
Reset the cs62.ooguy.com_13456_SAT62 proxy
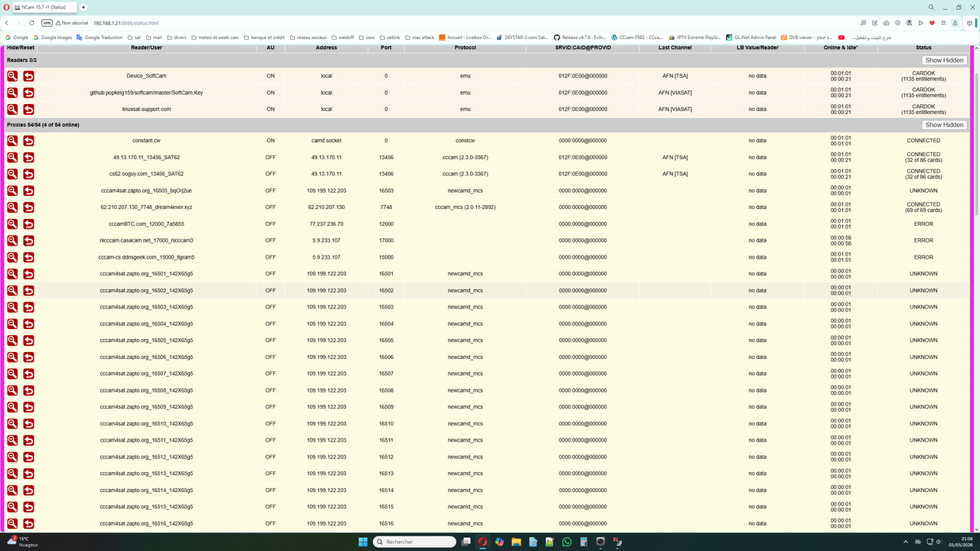click(28, 174)
